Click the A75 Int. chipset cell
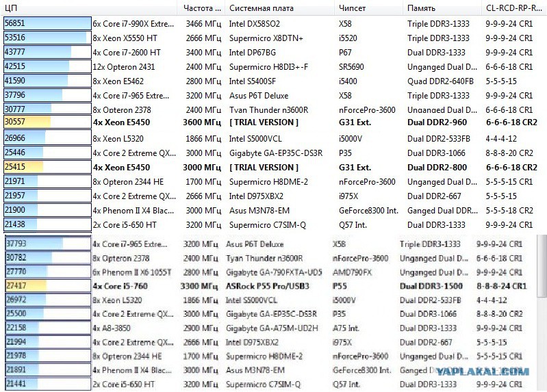This screenshot has height=392, width=547. (346, 328)
